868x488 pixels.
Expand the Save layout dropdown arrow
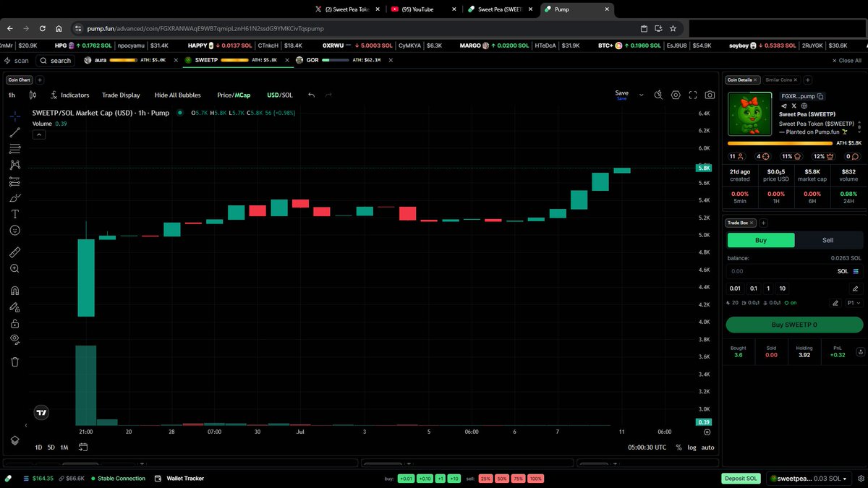(641, 95)
